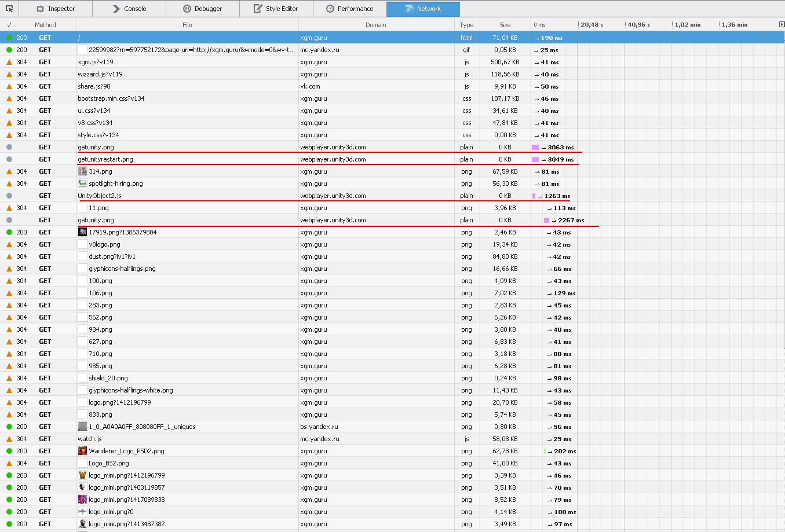Open the Console tab
785x532 pixels.
point(129,9)
